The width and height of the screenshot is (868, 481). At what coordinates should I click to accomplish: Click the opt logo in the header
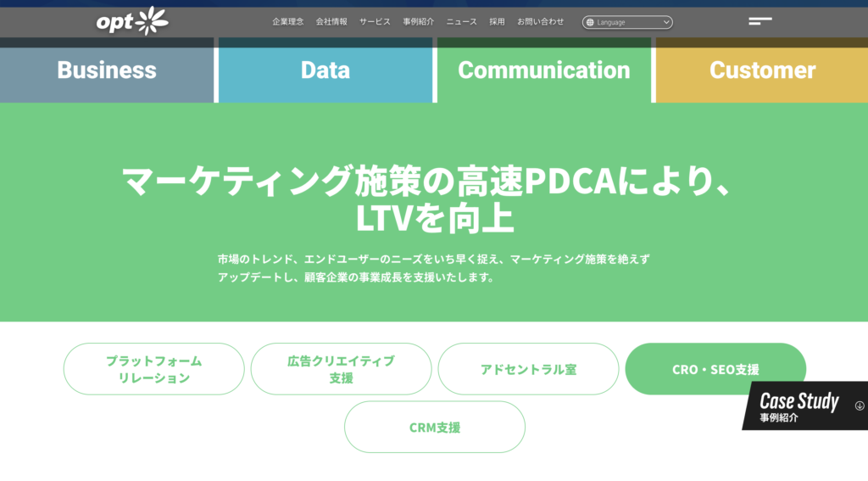point(132,21)
